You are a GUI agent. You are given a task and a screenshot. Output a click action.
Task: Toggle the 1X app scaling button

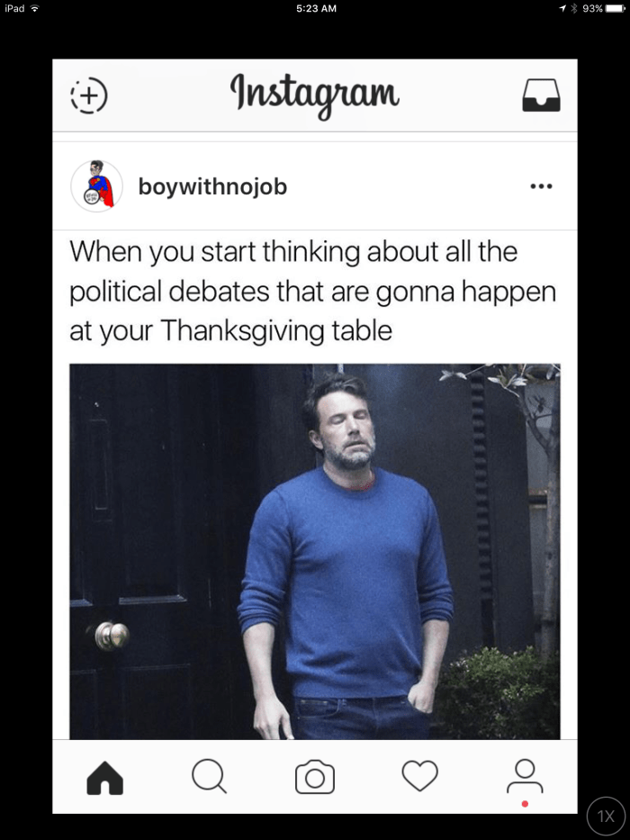coord(606,816)
